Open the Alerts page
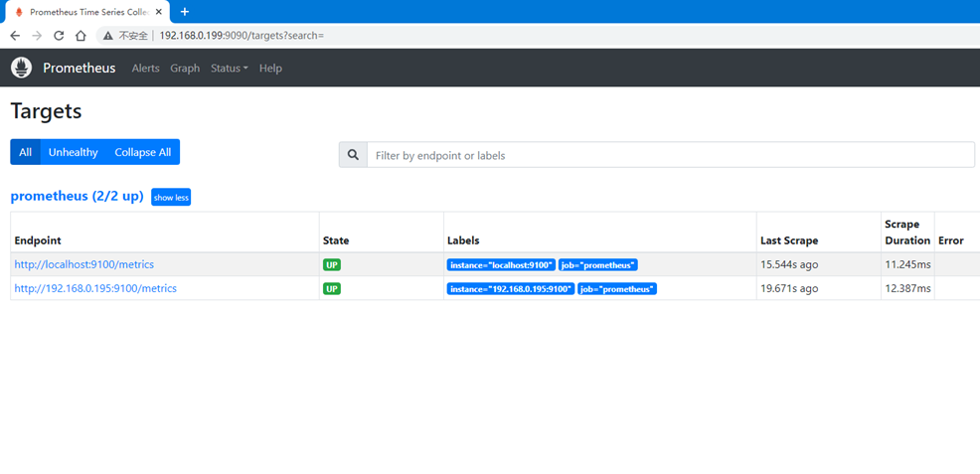 tap(146, 69)
